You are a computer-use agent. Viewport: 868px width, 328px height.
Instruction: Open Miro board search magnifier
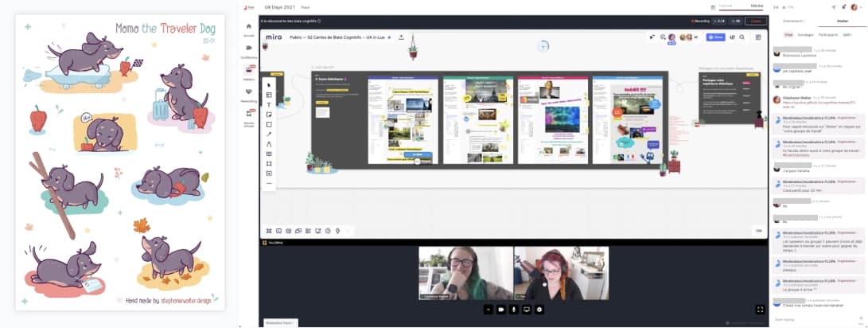(x=741, y=37)
